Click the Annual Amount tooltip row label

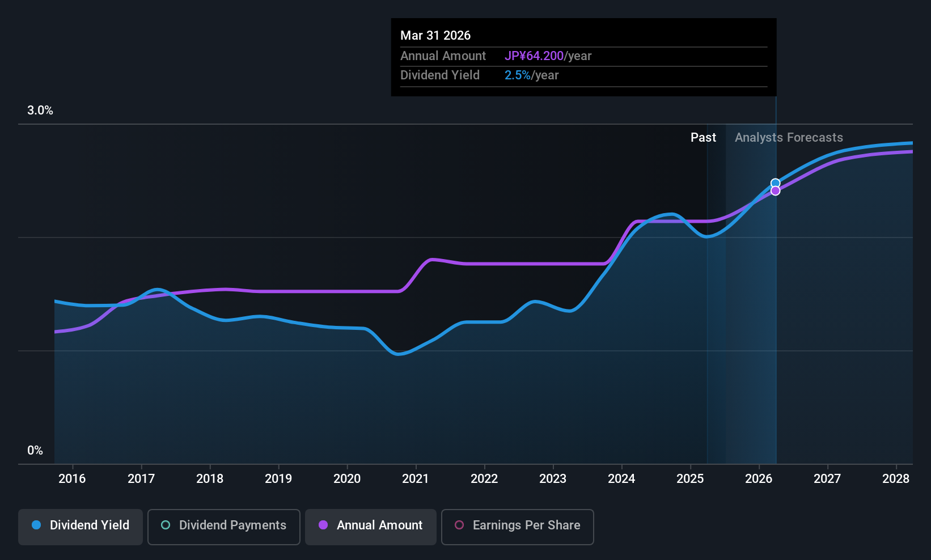443,56
